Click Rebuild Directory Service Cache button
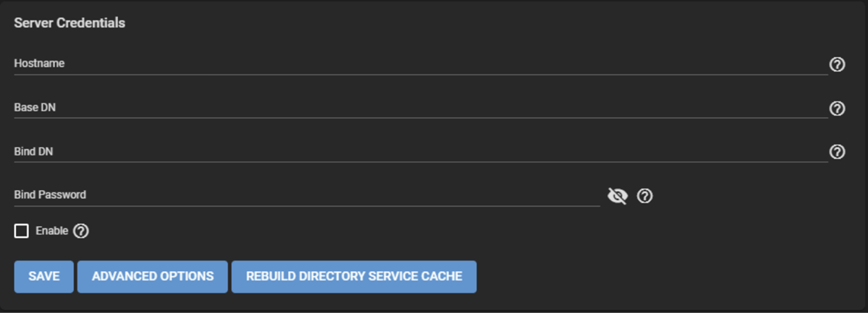Screen dimensions: 868x313 coord(354,276)
